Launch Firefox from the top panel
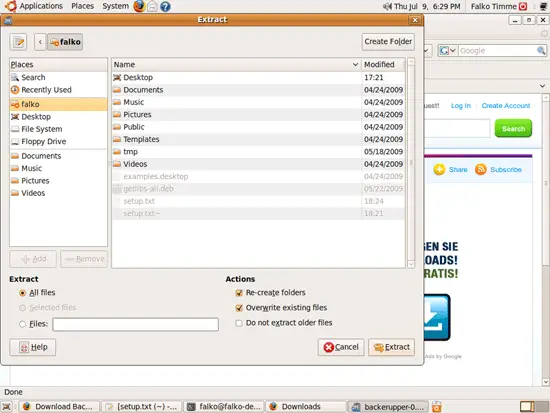Screen dimensions: 550x413 139,6
